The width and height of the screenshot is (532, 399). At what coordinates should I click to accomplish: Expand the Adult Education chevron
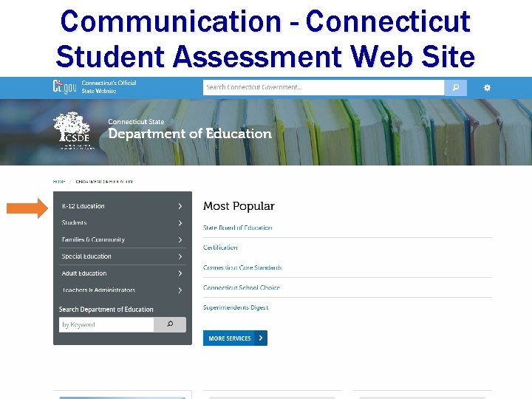pos(180,273)
